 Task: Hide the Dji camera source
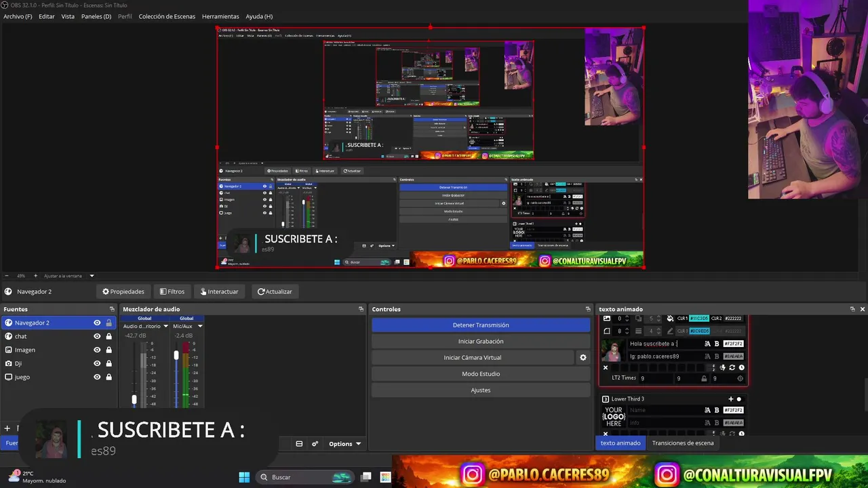(97, 363)
